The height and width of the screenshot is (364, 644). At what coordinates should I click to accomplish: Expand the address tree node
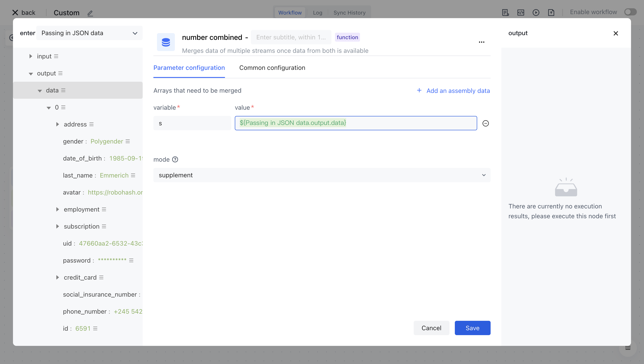point(57,124)
